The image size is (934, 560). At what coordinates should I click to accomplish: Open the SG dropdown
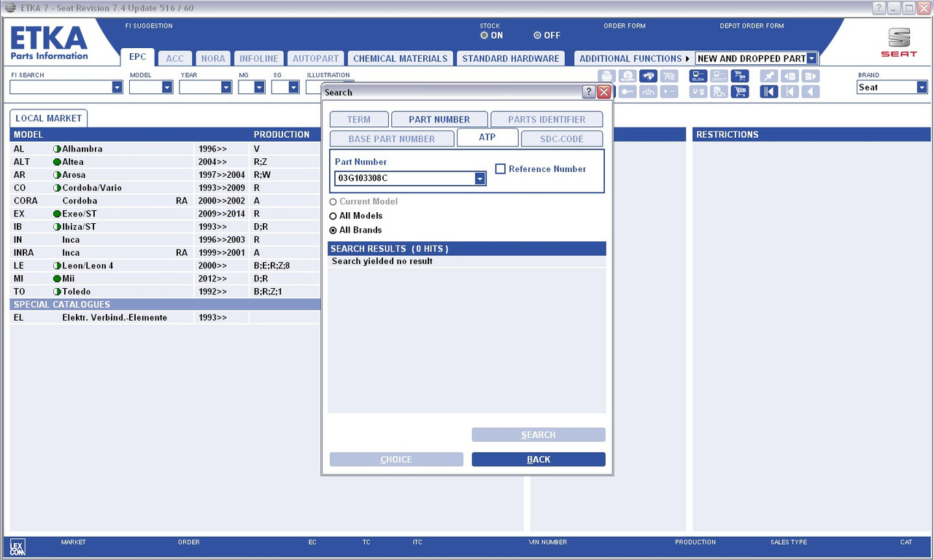tap(293, 87)
